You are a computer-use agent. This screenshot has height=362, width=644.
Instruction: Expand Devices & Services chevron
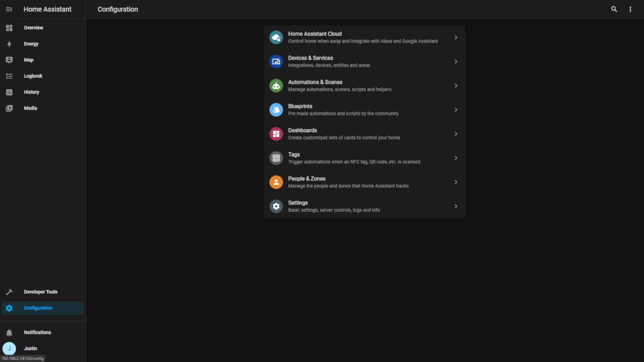coord(456,61)
